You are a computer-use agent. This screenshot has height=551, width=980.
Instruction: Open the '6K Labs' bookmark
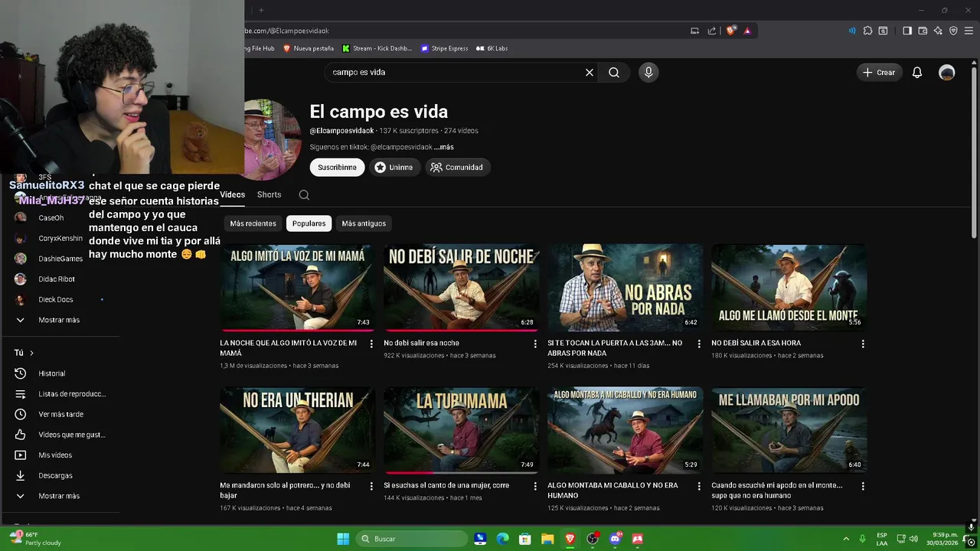tap(492, 48)
